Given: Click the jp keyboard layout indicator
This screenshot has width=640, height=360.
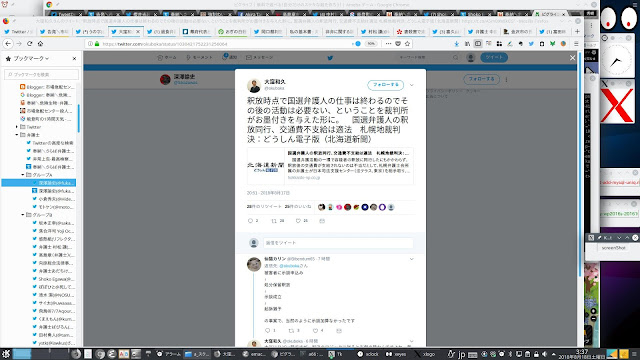Looking at the screenshot, I should coord(462,354).
